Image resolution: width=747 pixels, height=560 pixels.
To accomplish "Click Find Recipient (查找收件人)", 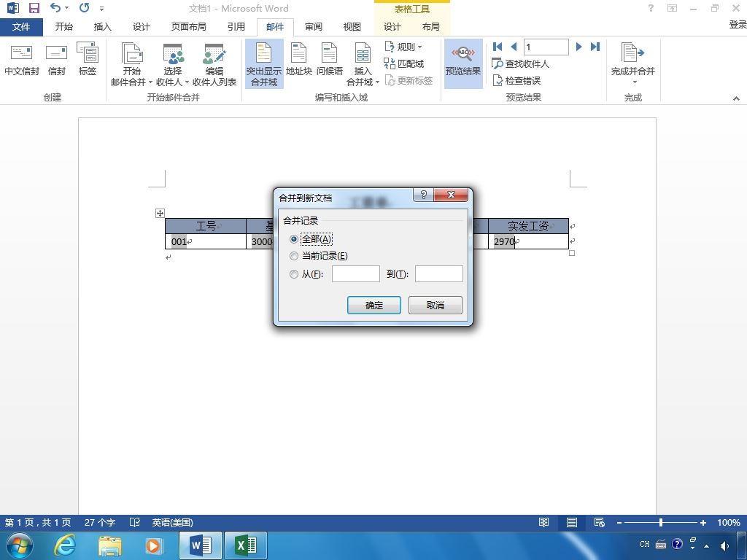I will (x=520, y=63).
